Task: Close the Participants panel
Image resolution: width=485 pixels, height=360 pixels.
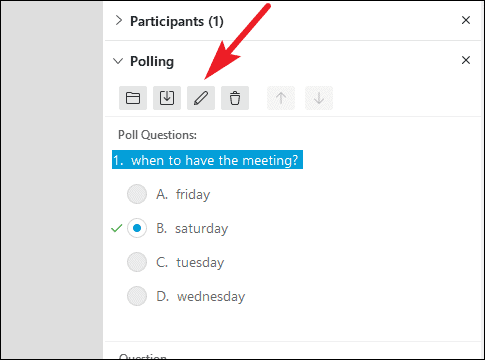Action: [x=466, y=20]
